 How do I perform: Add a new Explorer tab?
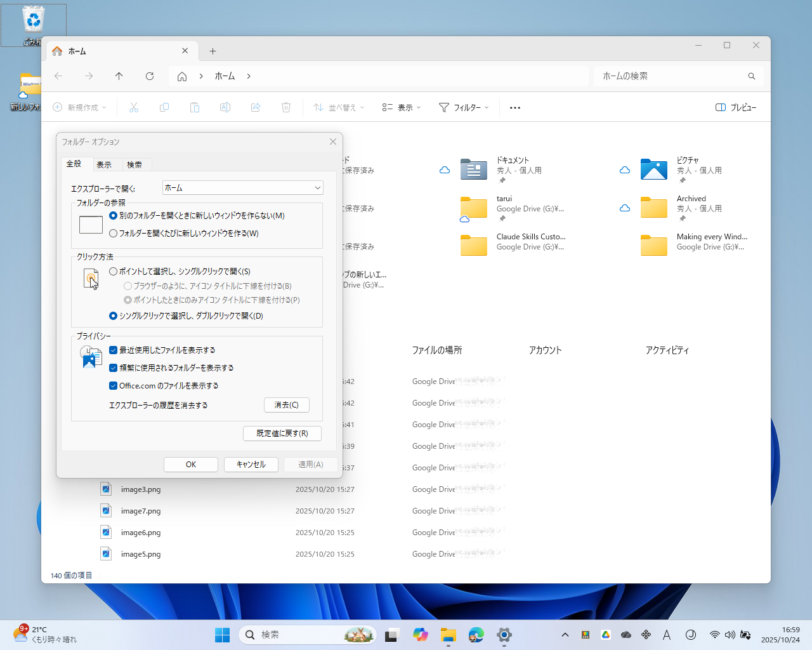[x=213, y=51]
